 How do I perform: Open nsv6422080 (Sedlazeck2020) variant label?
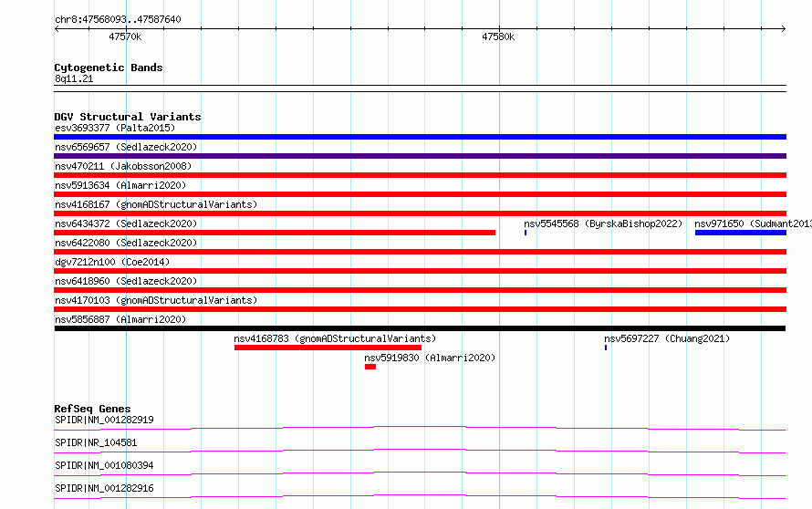pos(126,243)
